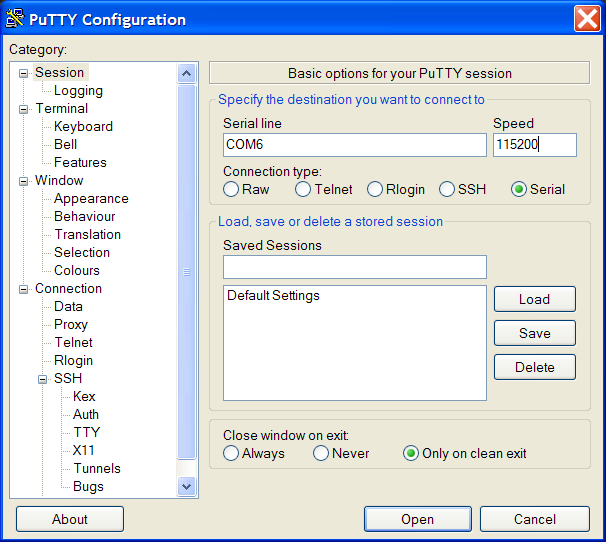Image resolution: width=606 pixels, height=542 pixels.
Task: Click the Speed field showing 115200
Action: coord(535,145)
